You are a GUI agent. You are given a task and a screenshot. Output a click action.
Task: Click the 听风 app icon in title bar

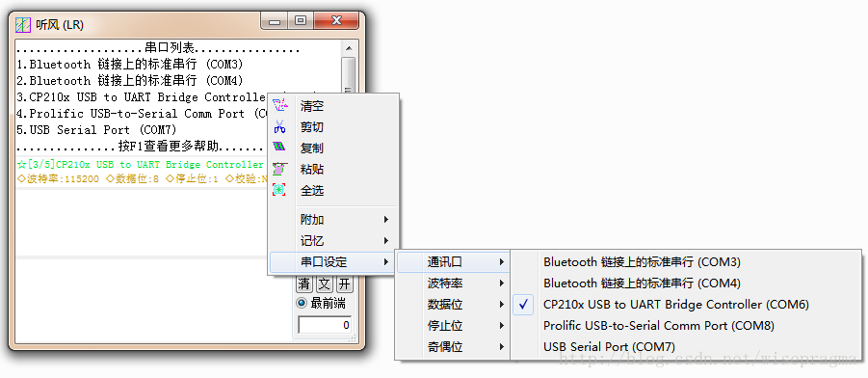tap(23, 25)
